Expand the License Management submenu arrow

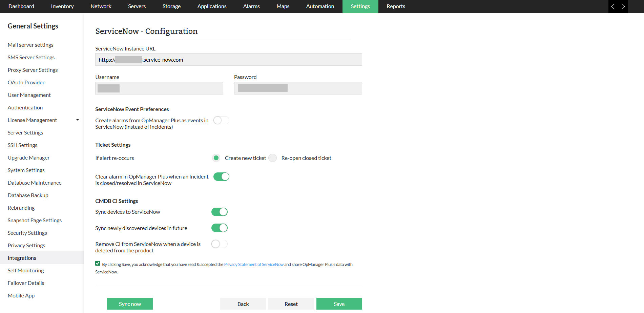click(x=78, y=120)
